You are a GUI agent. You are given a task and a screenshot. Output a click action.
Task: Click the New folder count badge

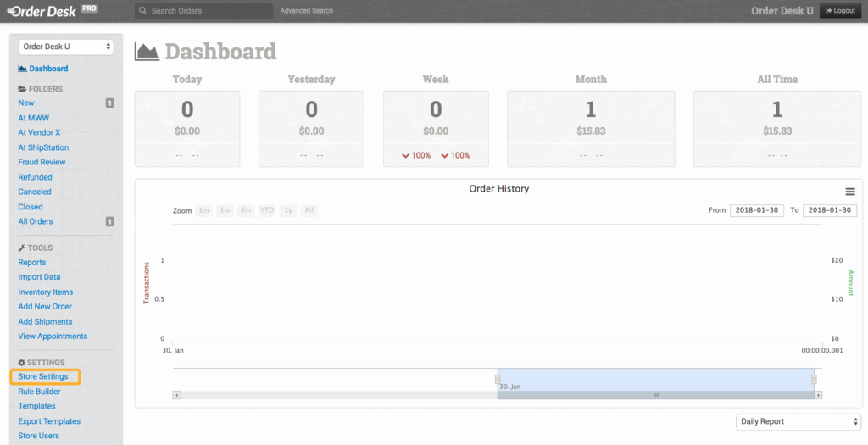(109, 103)
